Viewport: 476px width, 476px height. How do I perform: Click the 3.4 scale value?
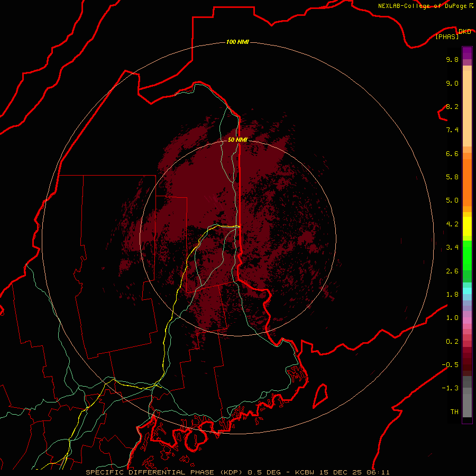pos(452,248)
